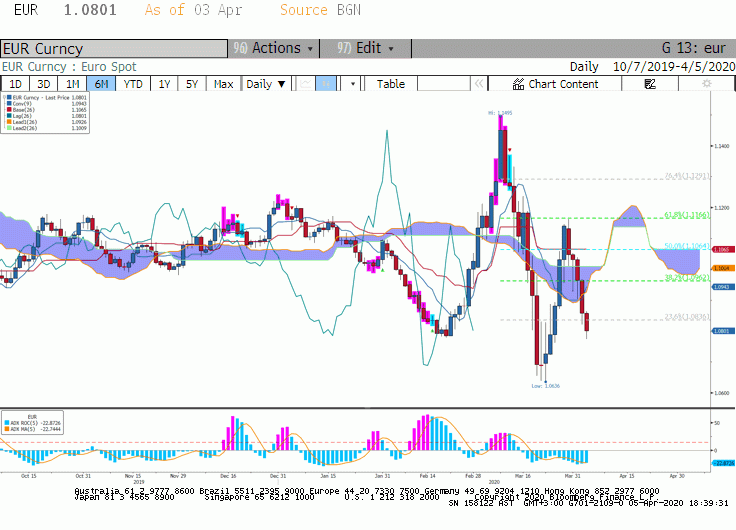This screenshot has height=530, width=736.
Task: Open the chart type dropdown arrow
Action: coord(353,84)
